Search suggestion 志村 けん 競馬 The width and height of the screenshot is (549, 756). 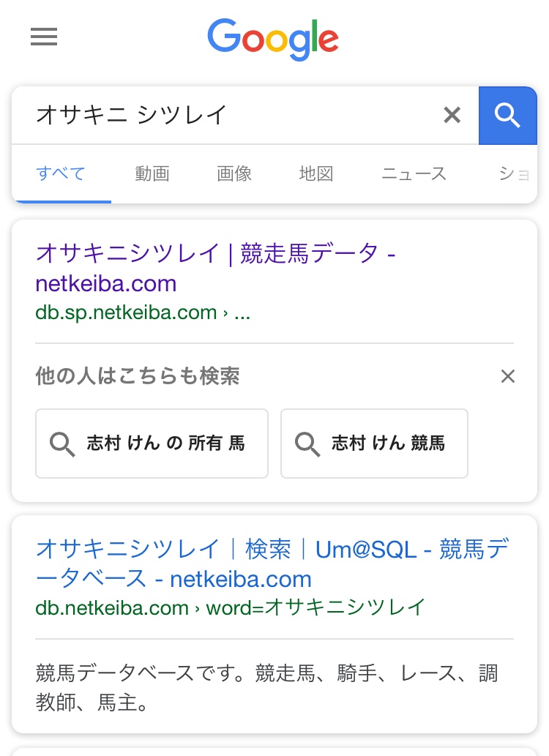pos(388,444)
